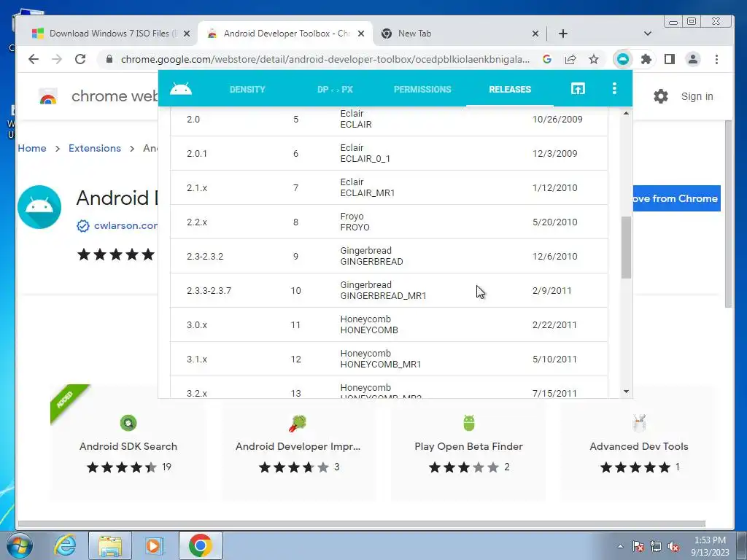Open Play Open Beta Finder icon
Image resolution: width=747 pixels, height=560 pixels.
point(469,422)
